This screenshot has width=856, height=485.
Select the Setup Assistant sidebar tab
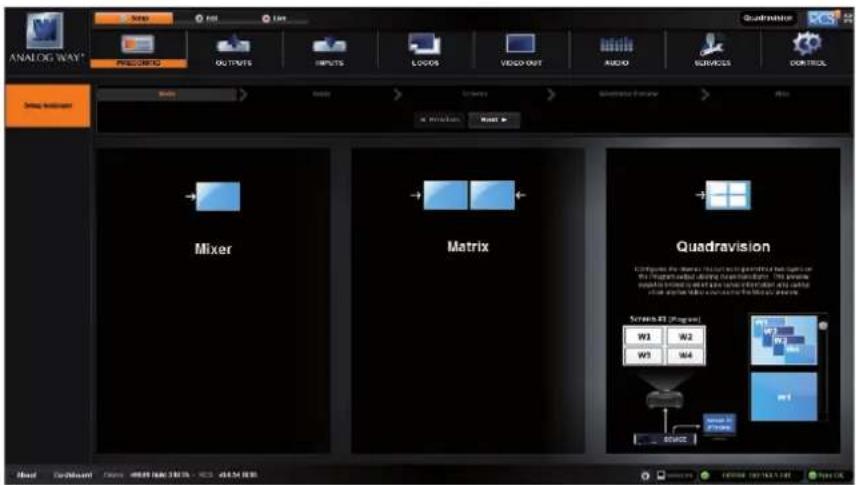tap(47, 105)
